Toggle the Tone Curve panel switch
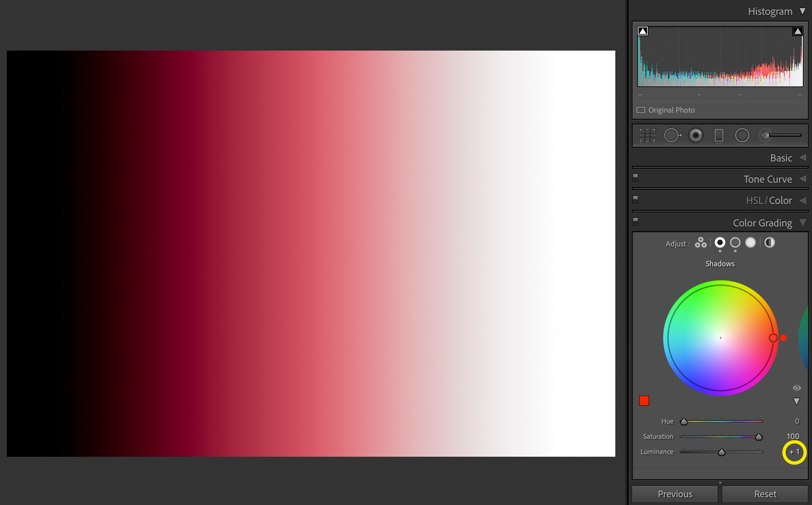The image size is (812, 505). [x=636, y=177]
